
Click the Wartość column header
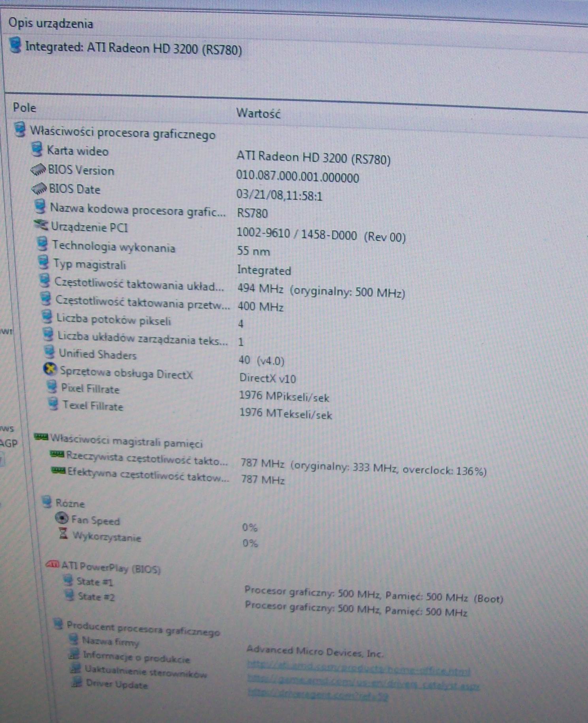[x=258, y=113]
